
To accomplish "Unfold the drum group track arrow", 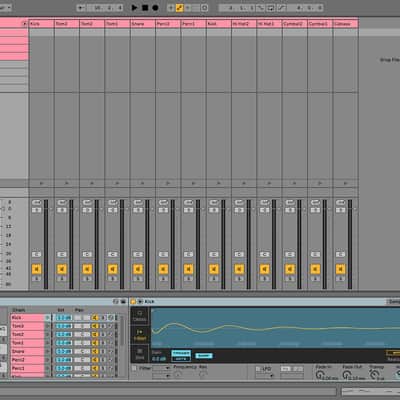I will 24,24.
